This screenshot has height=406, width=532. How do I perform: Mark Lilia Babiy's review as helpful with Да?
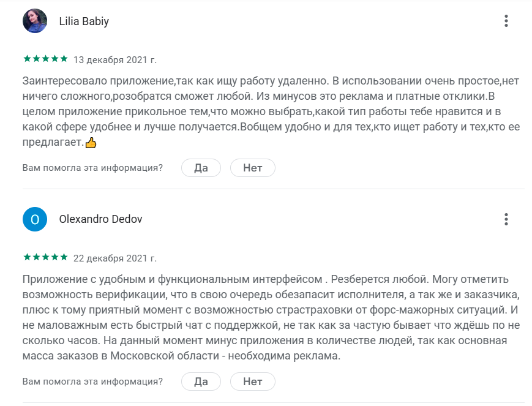click(201, 167)
